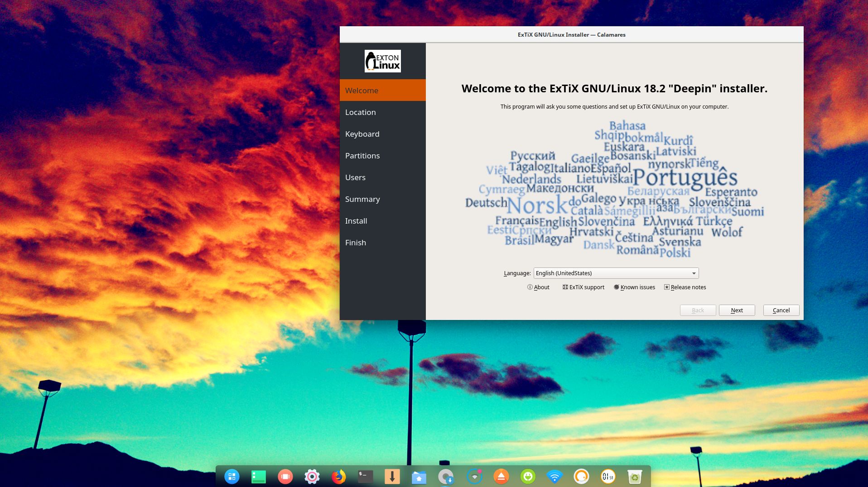Select the Users step in sidebar
Viewport: 868px width, 487px height.
pos(383,177)
